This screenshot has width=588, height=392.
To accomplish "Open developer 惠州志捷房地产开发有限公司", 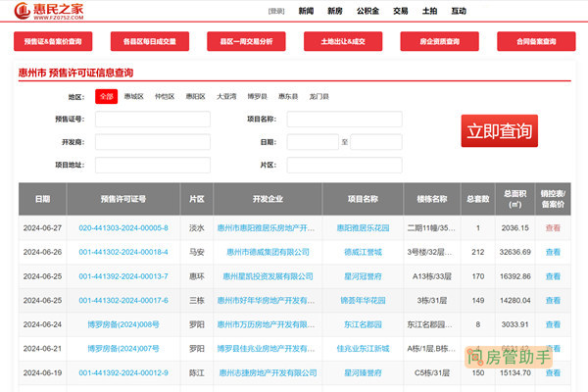I will [x=268, y=372].
